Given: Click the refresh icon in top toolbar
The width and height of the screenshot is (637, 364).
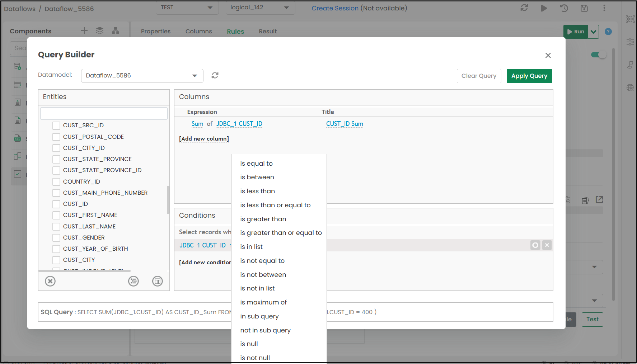Looking at the screenshot, I should tap(524, 8).
